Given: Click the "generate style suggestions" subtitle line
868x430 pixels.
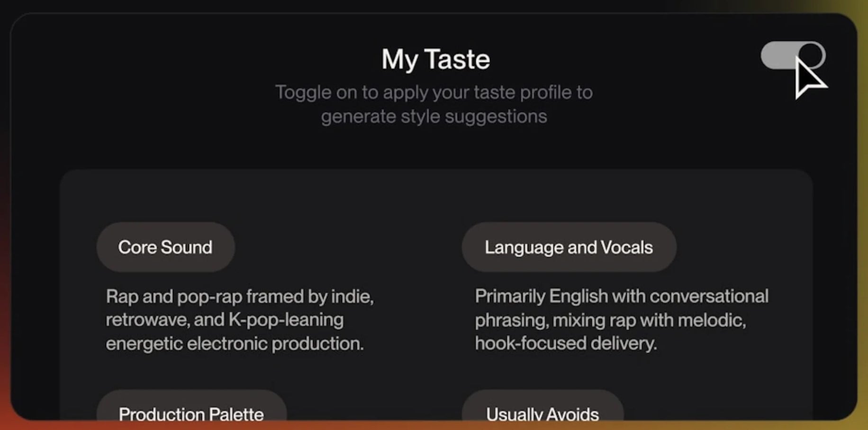Looking at the screenshot, I should point(434,117).
